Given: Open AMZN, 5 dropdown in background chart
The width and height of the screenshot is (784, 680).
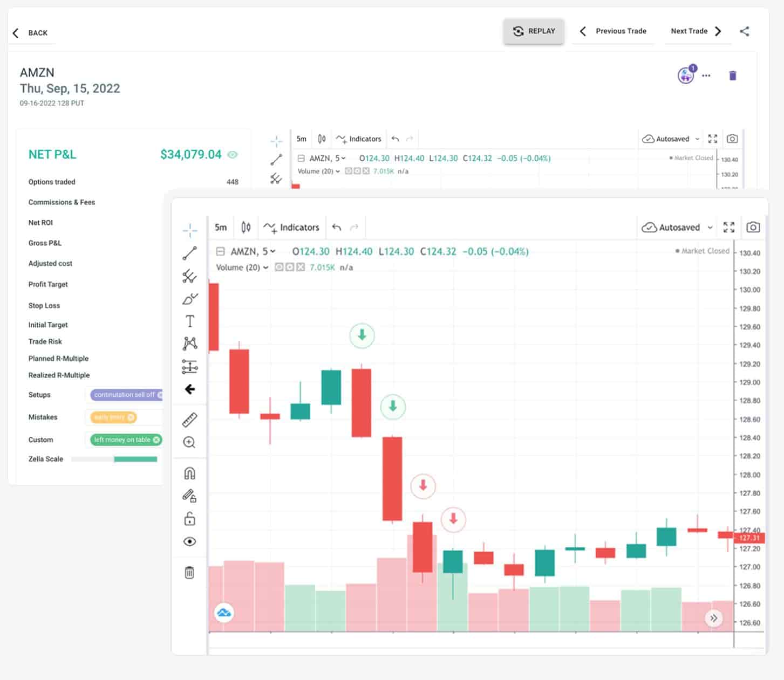Looking at the screenshot, I should tap(327, 158).
